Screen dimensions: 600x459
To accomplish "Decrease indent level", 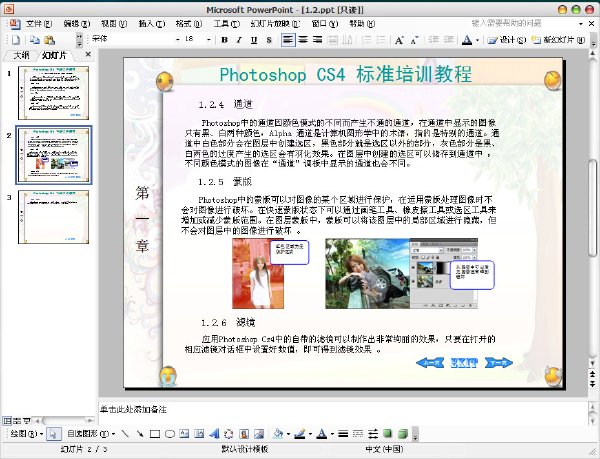I will click(x=434, y=40).
